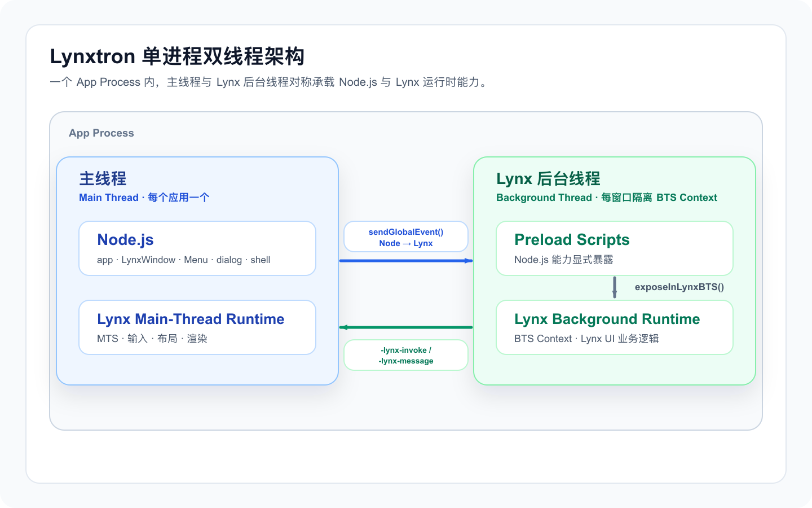Select the Node.js card

[x=197, y=248]
